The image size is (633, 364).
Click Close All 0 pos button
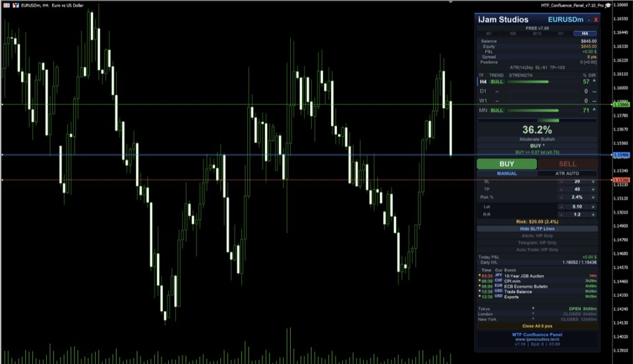click(537, 326)
